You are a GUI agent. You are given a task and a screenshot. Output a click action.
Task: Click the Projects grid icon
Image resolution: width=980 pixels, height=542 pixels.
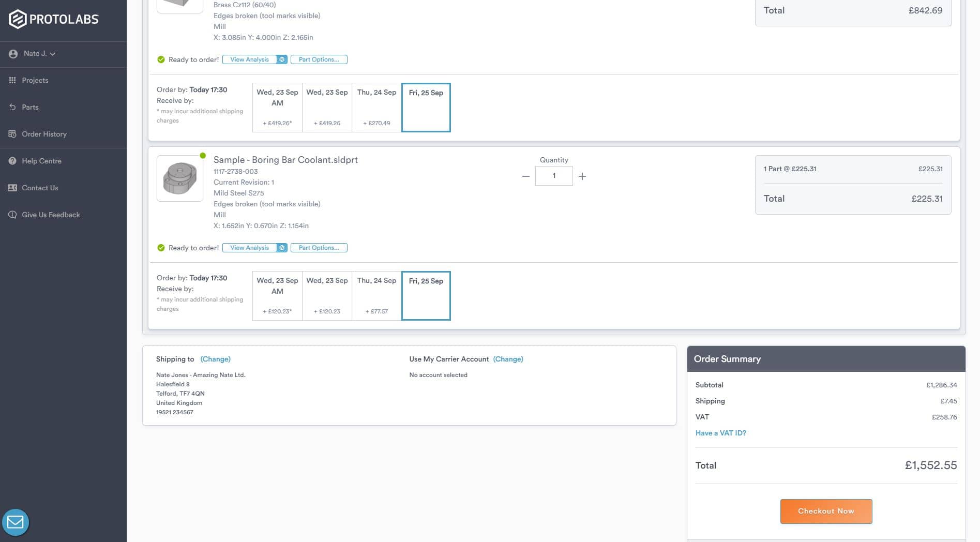12,80
